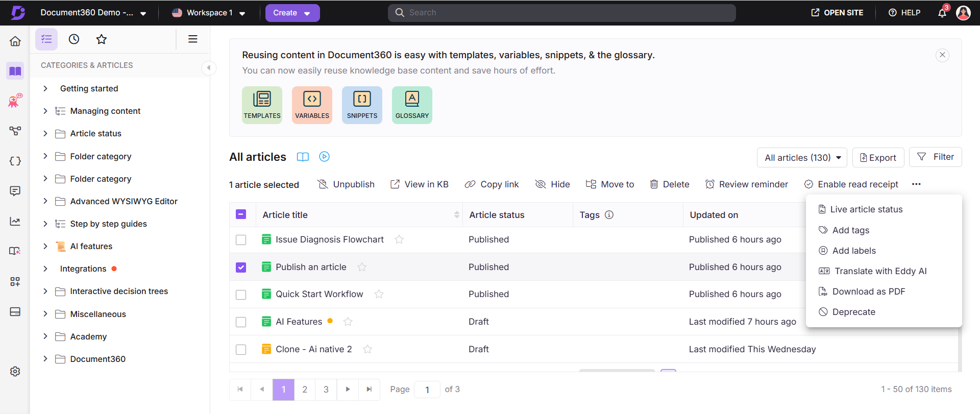
Task: Expand the Getting started category
Action: (x=45, y=88)
